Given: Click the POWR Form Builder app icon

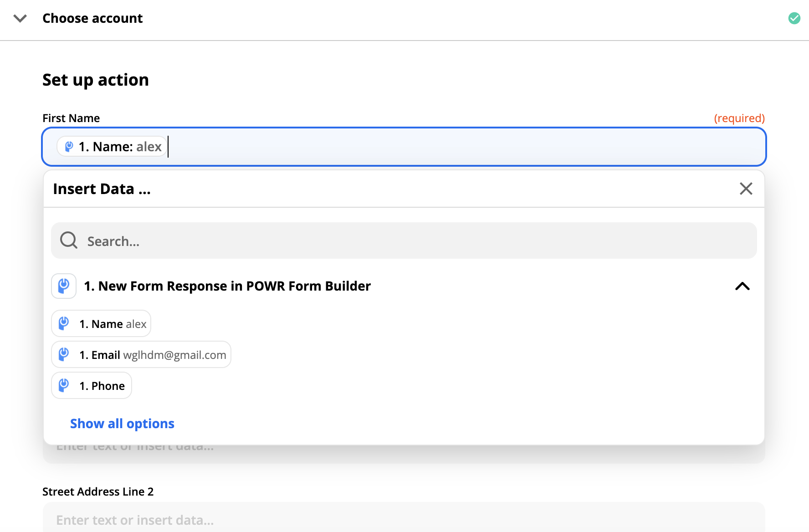Looking at the screenshot, I should 64,286.
